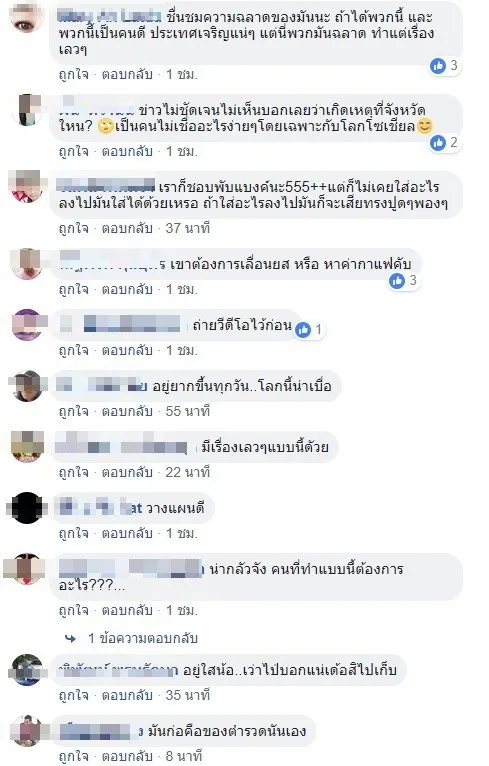Click the like reaction icon with count 2
The height and width of the screenshot is (766, 489).
coord(438,143)
